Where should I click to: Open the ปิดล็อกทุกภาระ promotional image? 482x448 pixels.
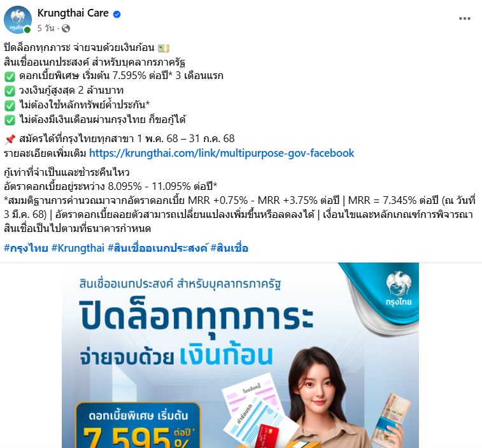click(x=240, y=356)
